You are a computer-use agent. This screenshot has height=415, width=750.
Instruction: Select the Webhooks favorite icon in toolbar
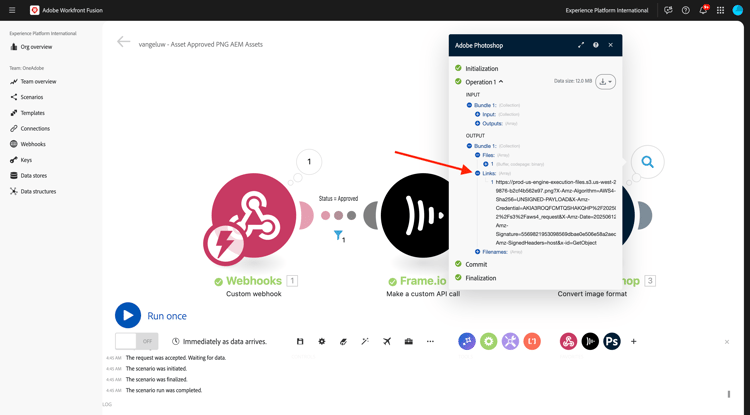(x=568, y=341)
